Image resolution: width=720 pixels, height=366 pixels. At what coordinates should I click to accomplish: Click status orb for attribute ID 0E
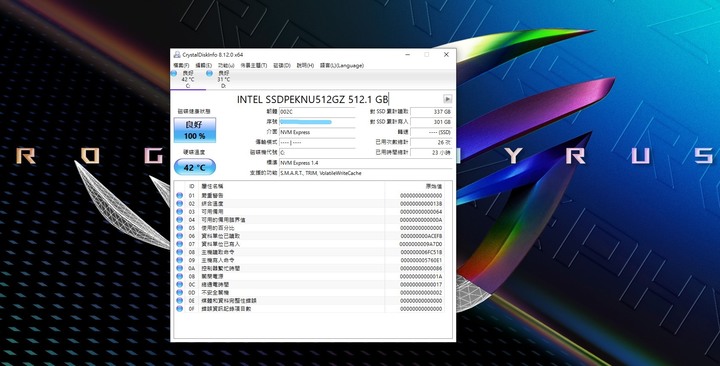(x=180, y=301)
